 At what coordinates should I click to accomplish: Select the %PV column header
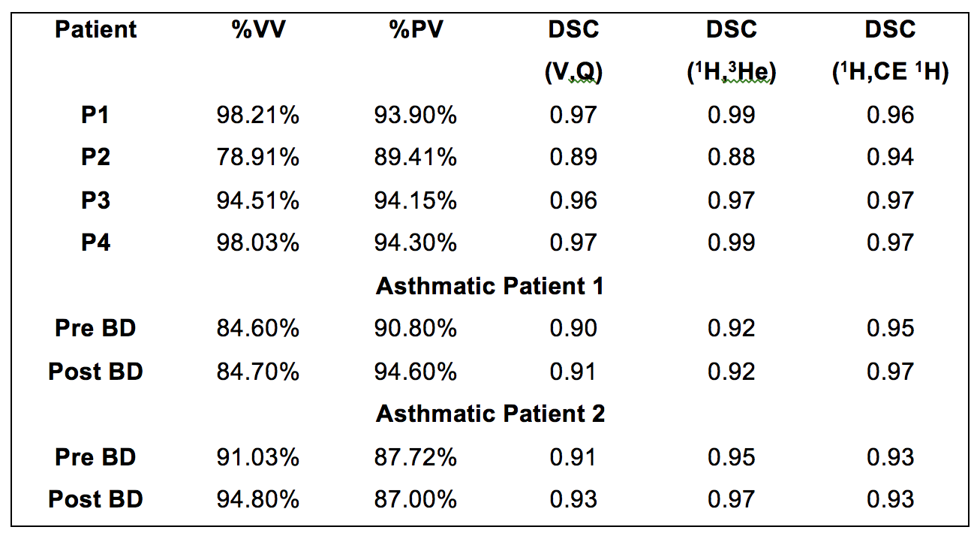[x=415, y=30]
